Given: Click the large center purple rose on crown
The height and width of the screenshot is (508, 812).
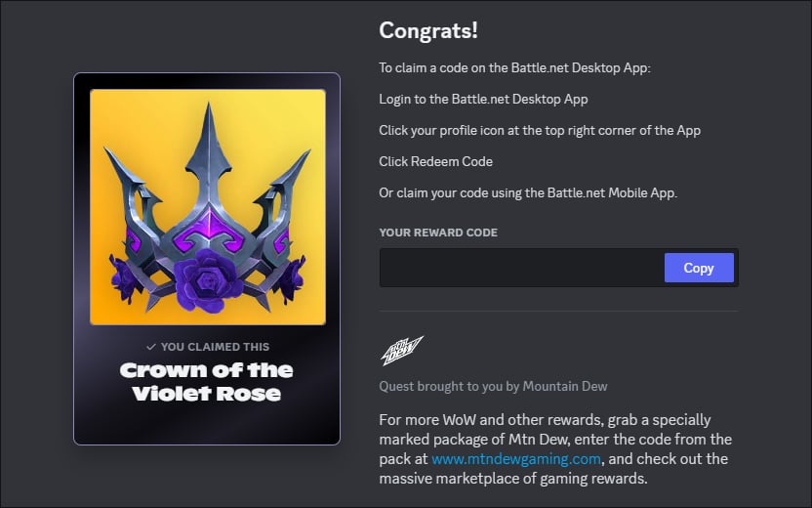Looking at the screenshot, I should click(x=206, y=278).
